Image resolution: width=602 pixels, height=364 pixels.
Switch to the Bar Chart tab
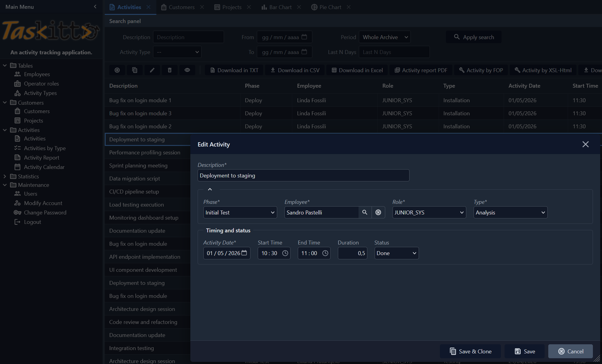pos(280,7)
